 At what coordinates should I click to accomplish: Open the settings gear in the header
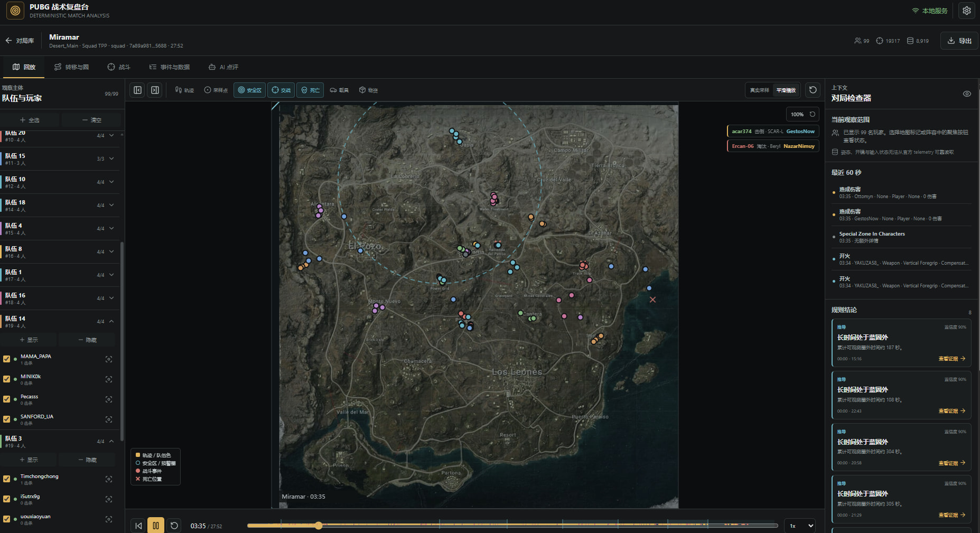click(966, 11)
